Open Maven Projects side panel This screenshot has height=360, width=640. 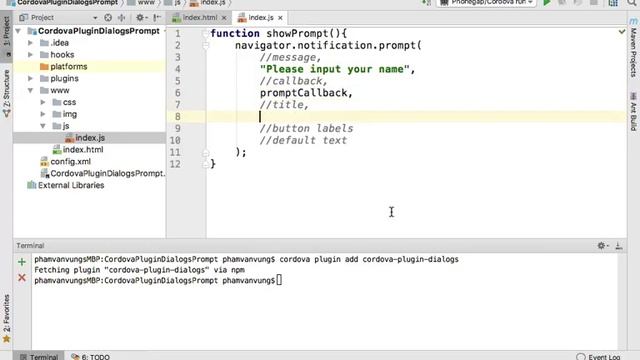[633, 47]
